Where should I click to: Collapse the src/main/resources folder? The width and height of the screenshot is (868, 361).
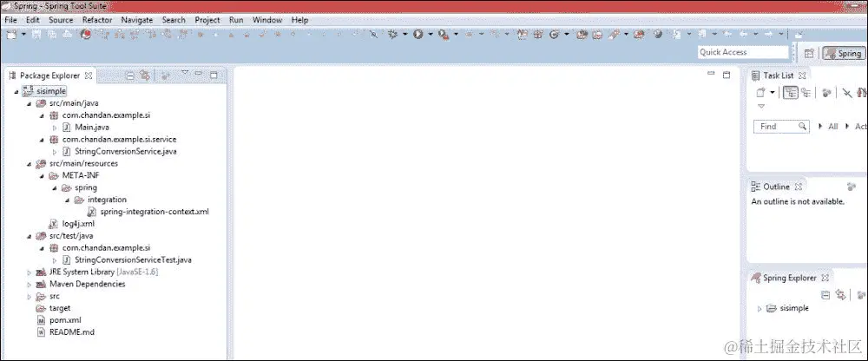click(x=29, y=164)
